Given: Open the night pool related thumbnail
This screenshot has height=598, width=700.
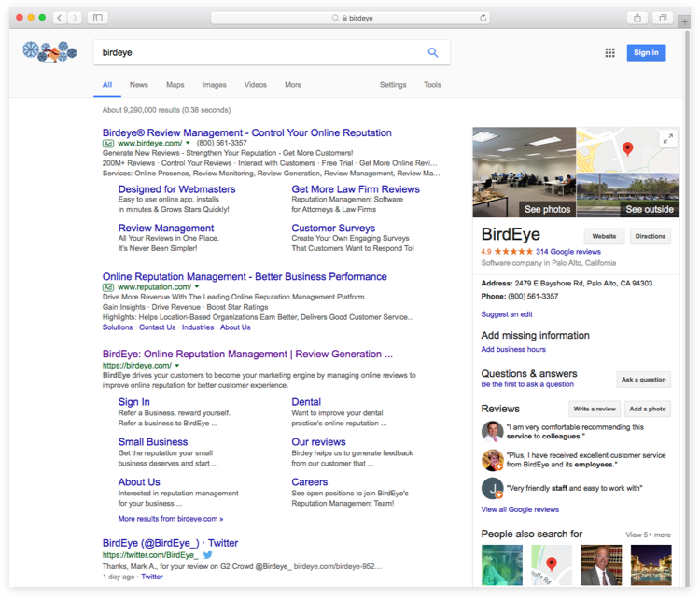Looking at the screenshot, I should click(x=651, y=565).
